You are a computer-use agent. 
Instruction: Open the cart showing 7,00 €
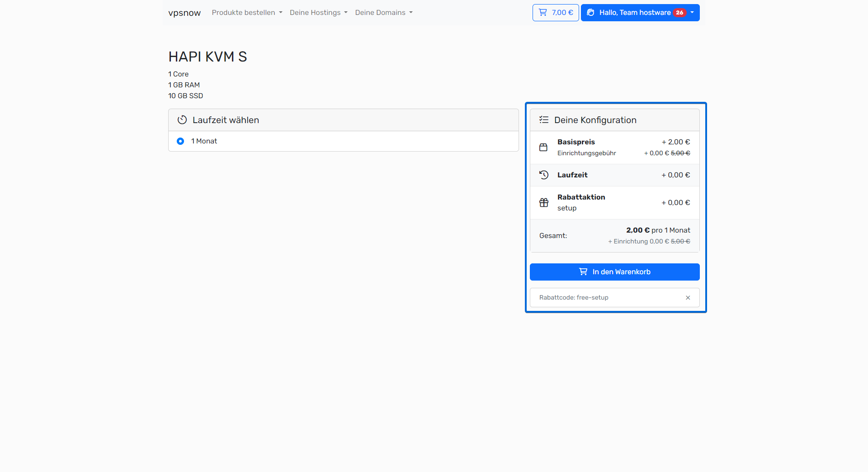click(556, 13)
